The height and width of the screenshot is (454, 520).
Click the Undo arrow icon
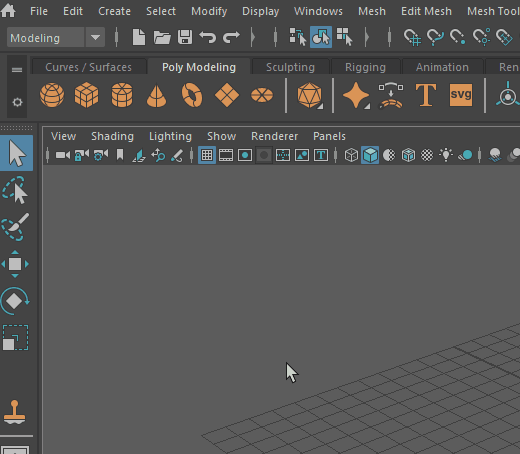click(208, 37)
